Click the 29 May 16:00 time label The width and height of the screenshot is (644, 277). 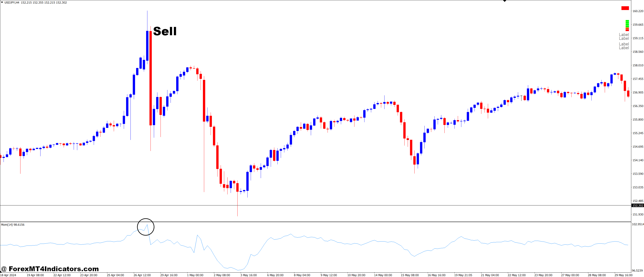coord(623,275)
